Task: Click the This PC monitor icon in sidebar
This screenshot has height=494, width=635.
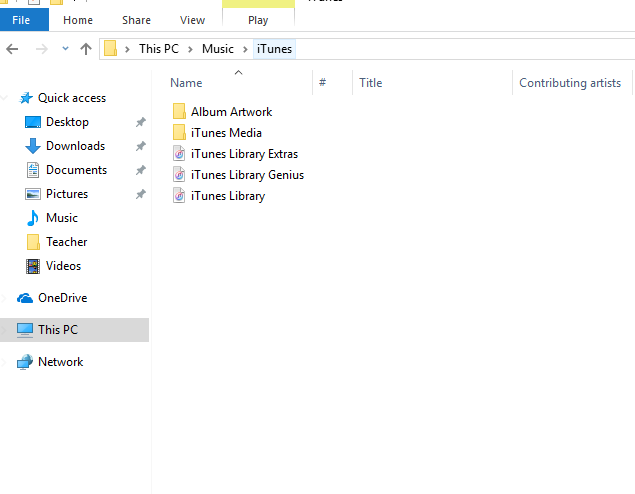Action: point(25,330)
